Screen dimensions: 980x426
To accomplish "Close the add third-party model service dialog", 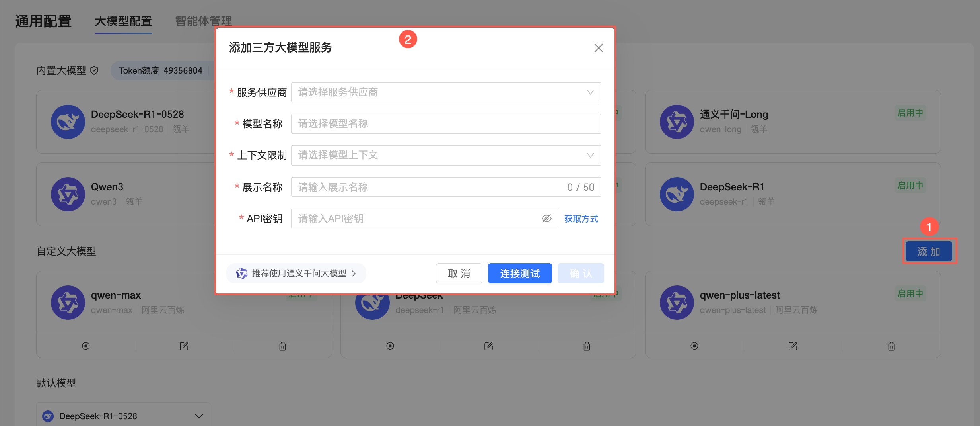I will pos(598,48).
